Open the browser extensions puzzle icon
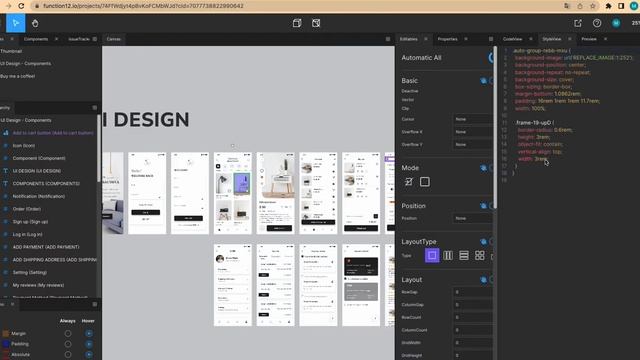640x360 pixels. point(608,6)
